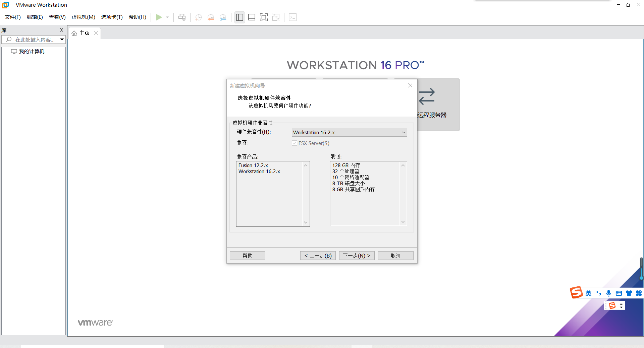Click the full screen mode icon

click(x=264, y=17)
